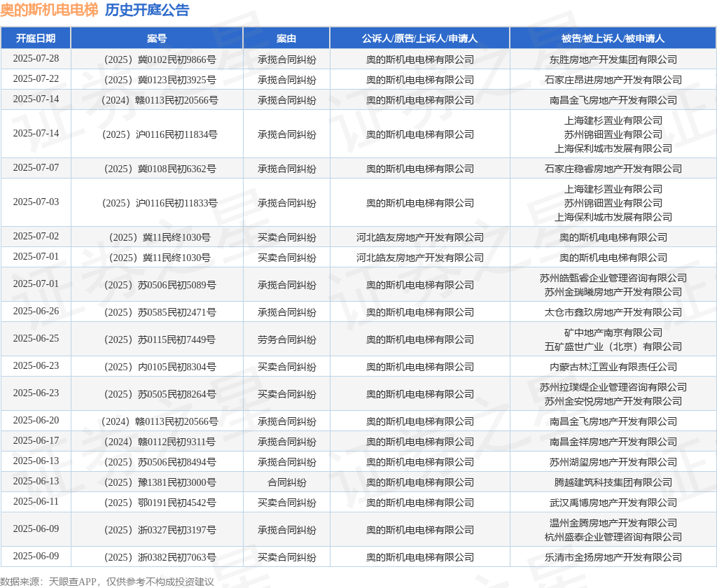Click defendant 武汉禹博房地产开发有限公司
The height and width of the screenshot is (588, 717).
click(613, 503)
